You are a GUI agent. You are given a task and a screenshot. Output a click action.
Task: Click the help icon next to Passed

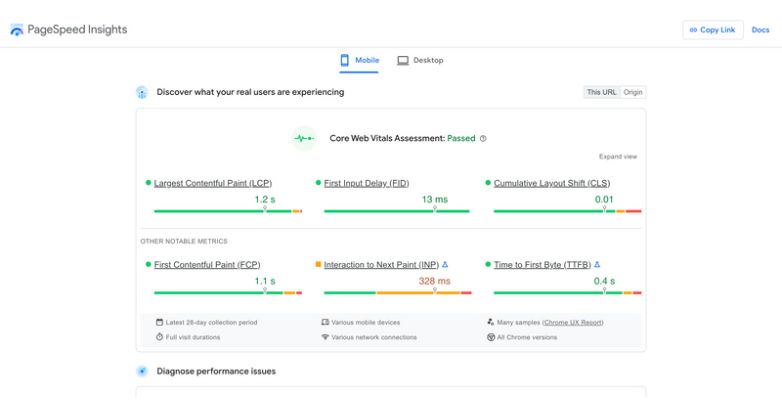(483, 138)
